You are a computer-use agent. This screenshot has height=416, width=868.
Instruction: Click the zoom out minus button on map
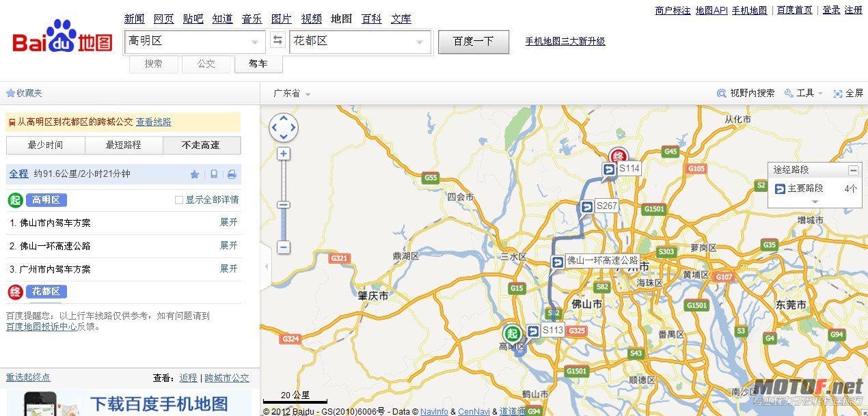click(284, 247)
